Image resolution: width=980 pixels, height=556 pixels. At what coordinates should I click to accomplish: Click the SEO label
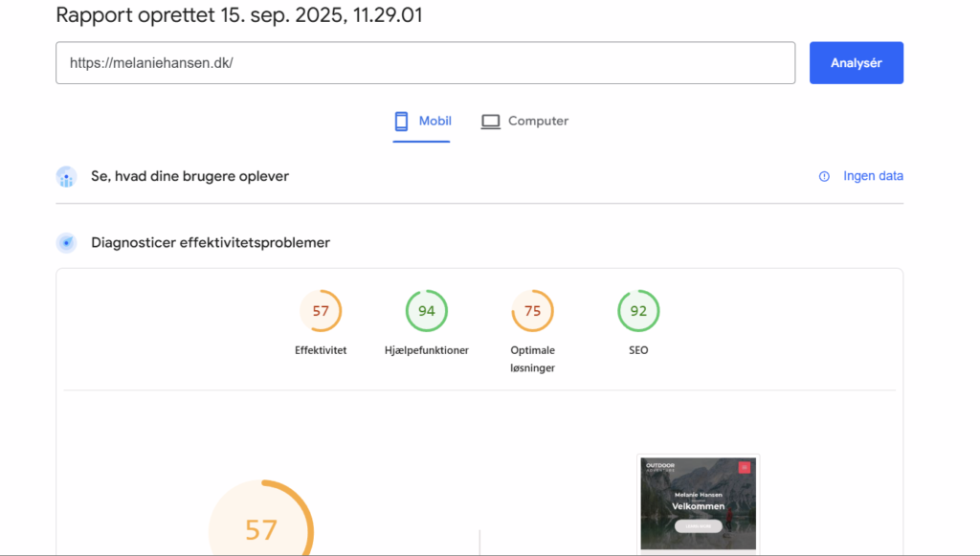click(638, 350)
